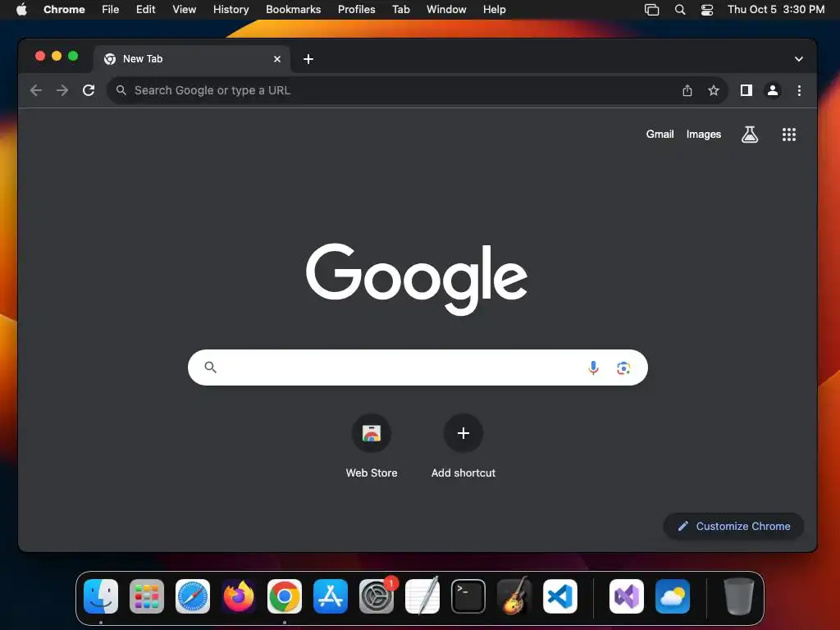The height and width of the screenshot is (630, 840).
Task: Open the Chrome application menu
Action: tap(64, 9)
